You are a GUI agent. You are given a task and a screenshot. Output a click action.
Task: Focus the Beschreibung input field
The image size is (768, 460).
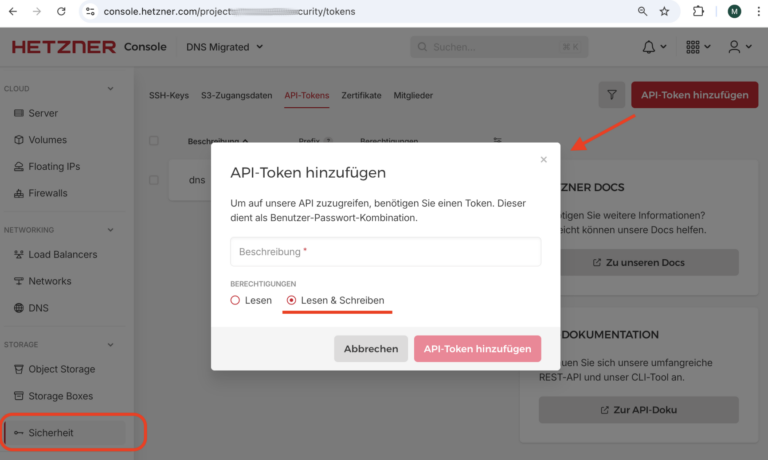click(385, 252)
